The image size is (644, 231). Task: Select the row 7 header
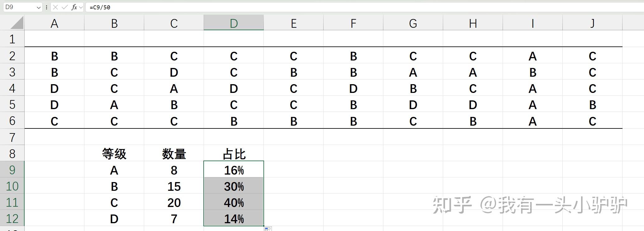click(x=12, y=137)
